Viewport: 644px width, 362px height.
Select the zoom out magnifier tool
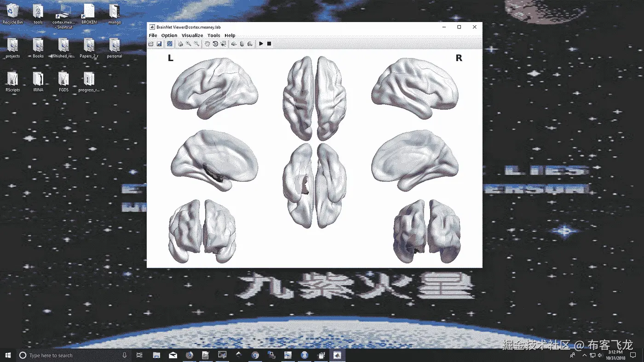(x=196, y=44)
